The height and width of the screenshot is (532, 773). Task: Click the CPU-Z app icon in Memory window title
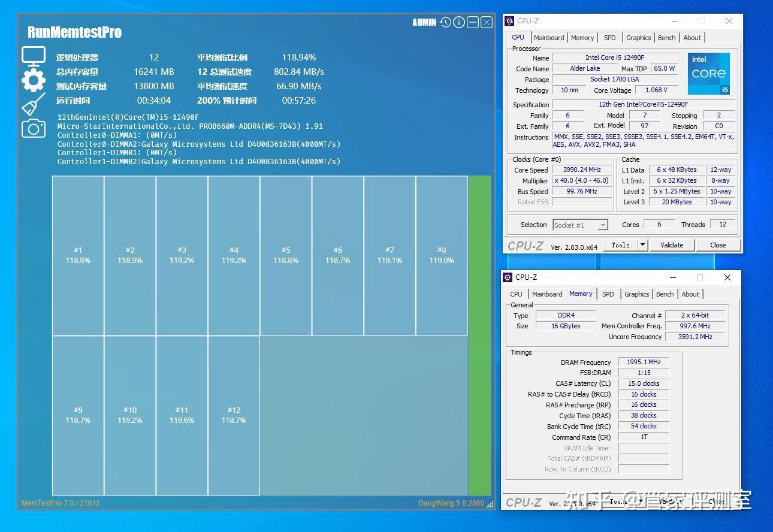508,277
